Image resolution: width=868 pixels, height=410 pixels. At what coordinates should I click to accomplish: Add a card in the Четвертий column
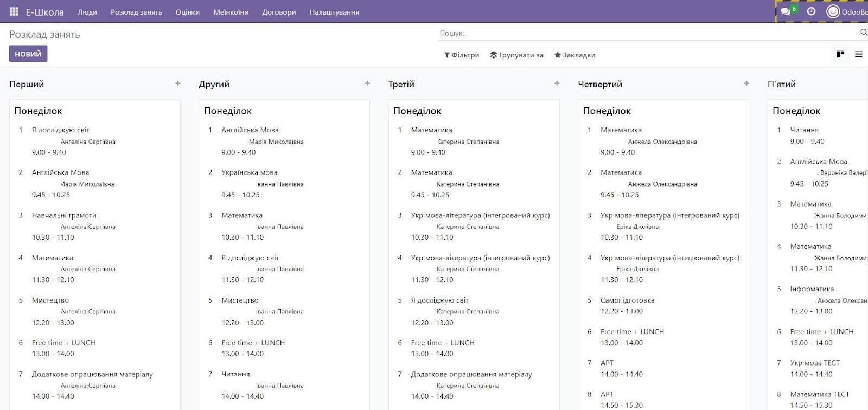tap(746, 84)
